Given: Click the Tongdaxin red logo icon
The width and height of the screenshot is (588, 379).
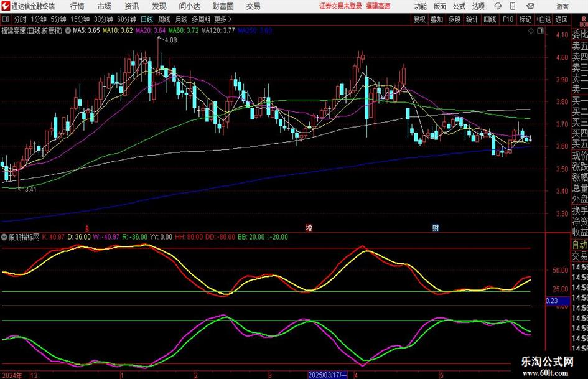Looking at the screenshot, I should tap(5, 6).
